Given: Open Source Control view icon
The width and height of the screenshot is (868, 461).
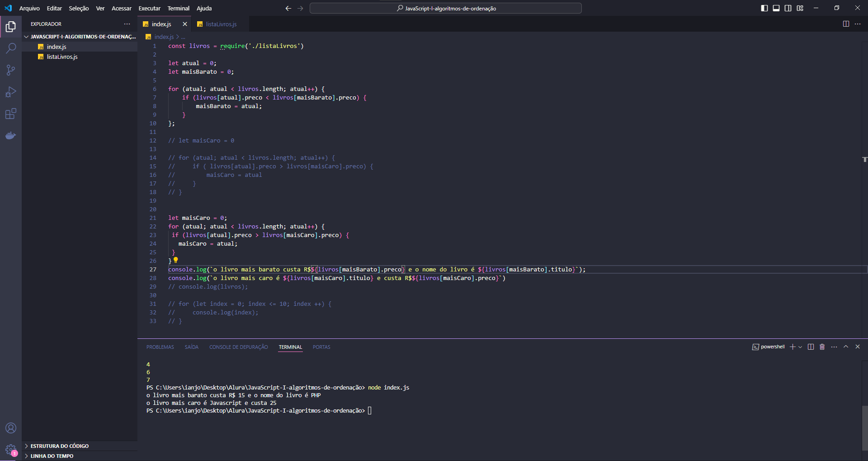Looking at the screenshot, I should (x=11, y=70).
